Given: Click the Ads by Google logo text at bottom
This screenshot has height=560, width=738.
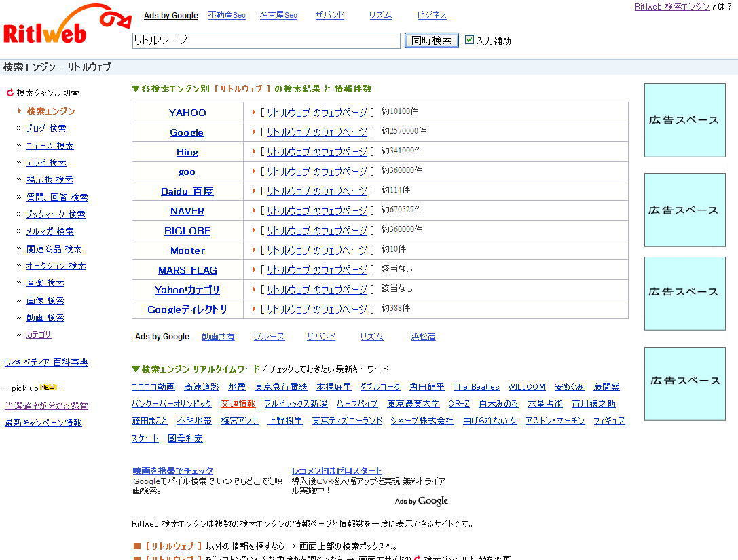Looking at the screenshot, I should point(421,501).
